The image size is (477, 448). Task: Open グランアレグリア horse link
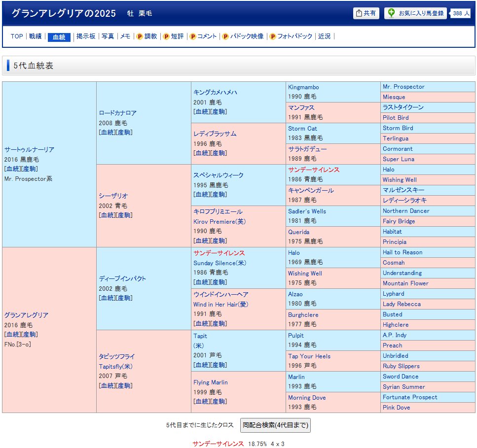pyautogui.click(x=26, y=315)
